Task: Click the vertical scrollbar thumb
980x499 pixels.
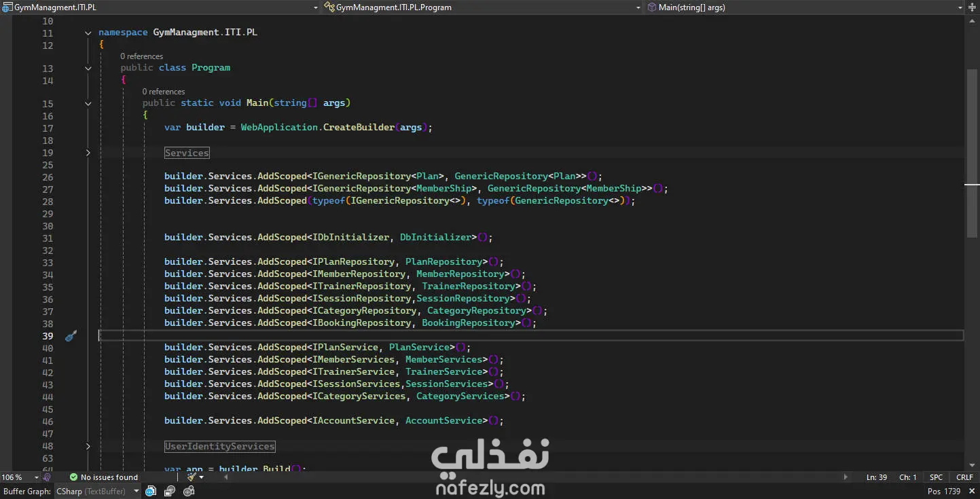Action: tap(972, 153)
